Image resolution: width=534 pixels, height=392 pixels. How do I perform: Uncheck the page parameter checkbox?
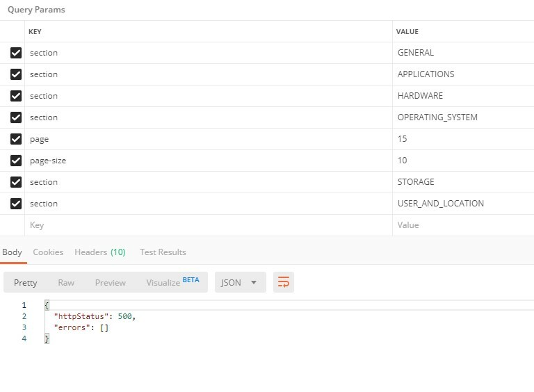pyautogui.click(x=16, y=139)
